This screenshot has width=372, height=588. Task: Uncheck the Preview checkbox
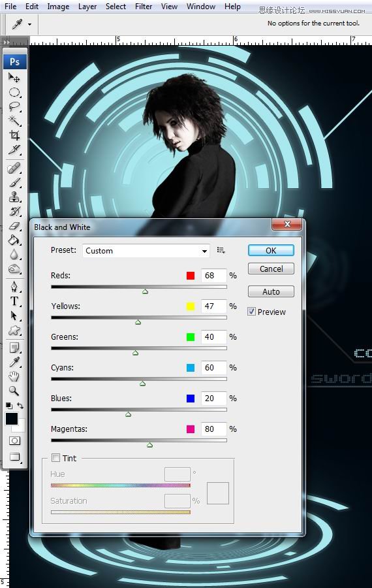click(251, 312)
